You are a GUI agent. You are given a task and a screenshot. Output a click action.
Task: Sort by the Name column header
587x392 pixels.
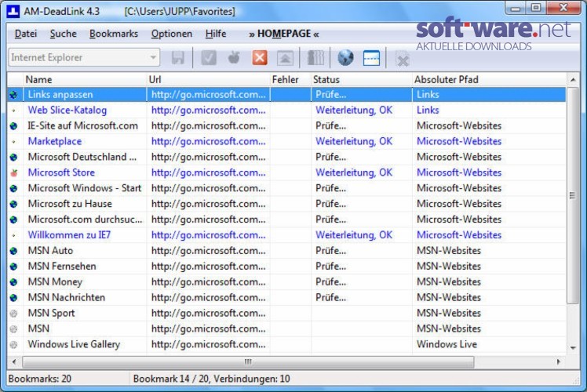tap(85, 80)
